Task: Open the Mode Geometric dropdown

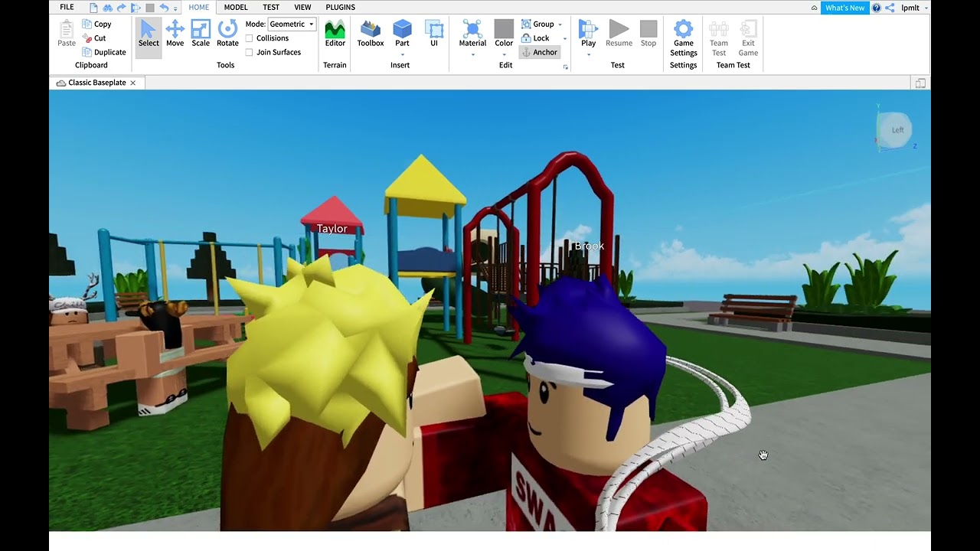Action: pyautogui.click(x=292, y=24)
